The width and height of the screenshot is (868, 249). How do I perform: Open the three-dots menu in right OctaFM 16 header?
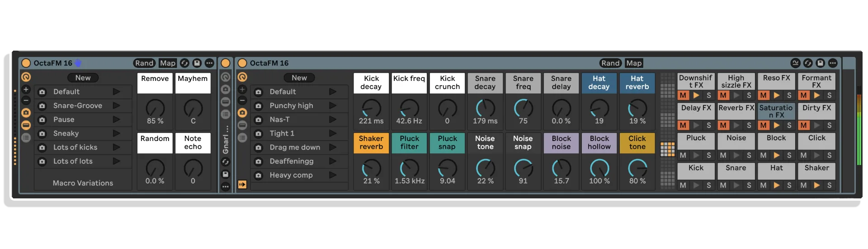click(833, 63)
